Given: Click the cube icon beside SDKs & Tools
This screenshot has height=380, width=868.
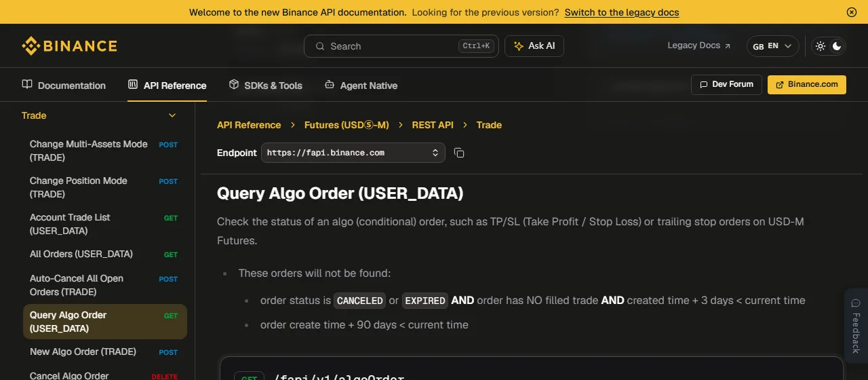Looking at the screenshot, I should [x=234, y=85].
